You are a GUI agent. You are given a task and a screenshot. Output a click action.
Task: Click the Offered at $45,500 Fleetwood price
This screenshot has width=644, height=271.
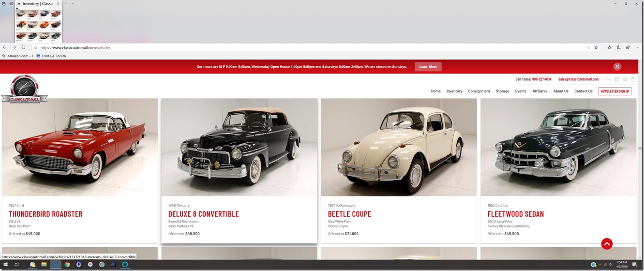click(503, 234)
